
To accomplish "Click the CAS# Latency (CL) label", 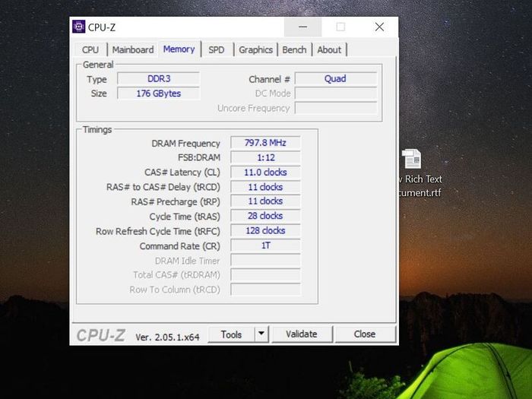I will pos(182,173).
